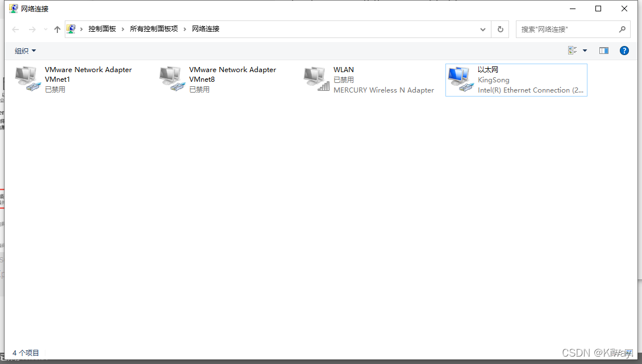Select the VMnet1 adapter icon
The image size is (642, 364).
coord(28,78)
